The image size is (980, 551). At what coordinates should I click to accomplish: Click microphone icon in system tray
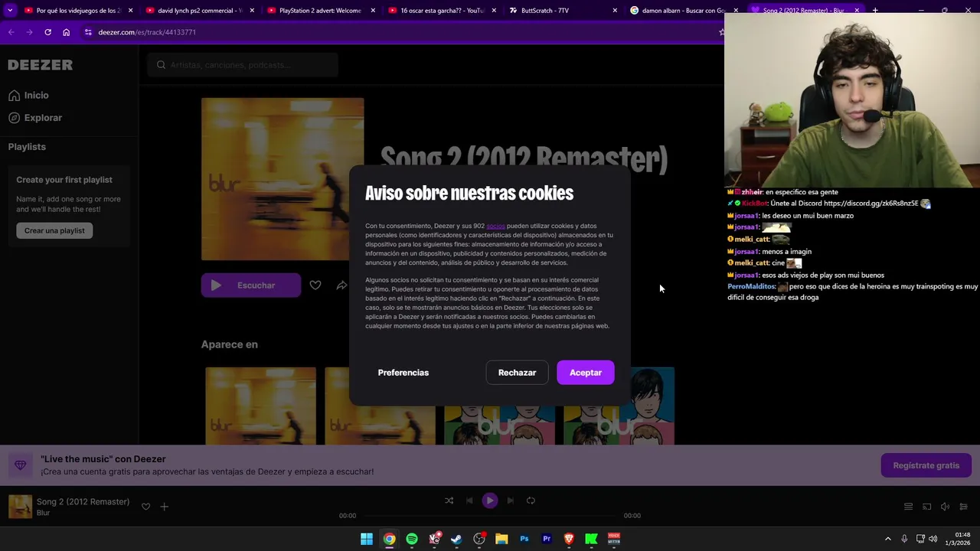(x=904, y=539)
